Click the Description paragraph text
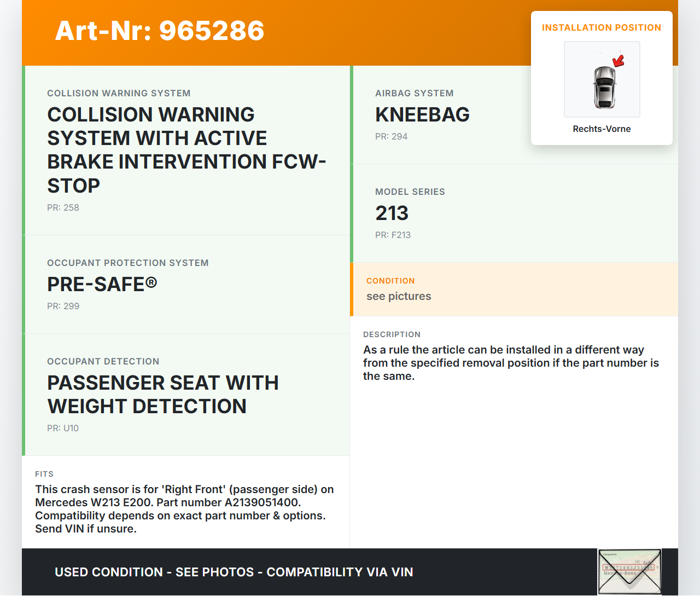The image size is (700, 596). (x=511, y=363)
